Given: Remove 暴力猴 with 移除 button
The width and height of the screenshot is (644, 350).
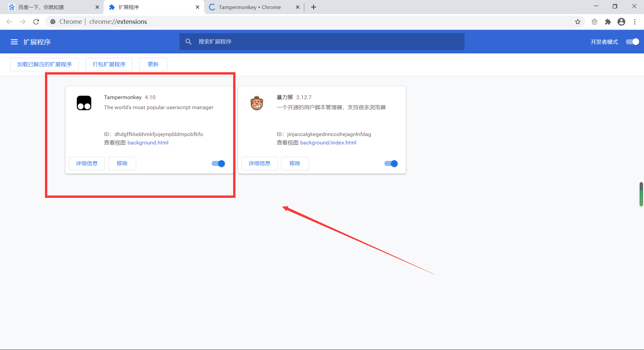Looking at the screenshot, I should tap(295, 164).
